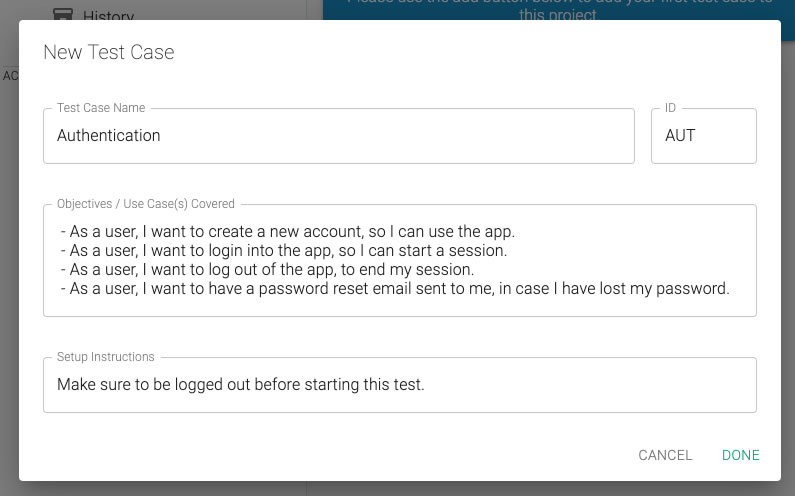795x496 pixels.
Task: Click into the ID field showing AUT
Action: point(704,135)
